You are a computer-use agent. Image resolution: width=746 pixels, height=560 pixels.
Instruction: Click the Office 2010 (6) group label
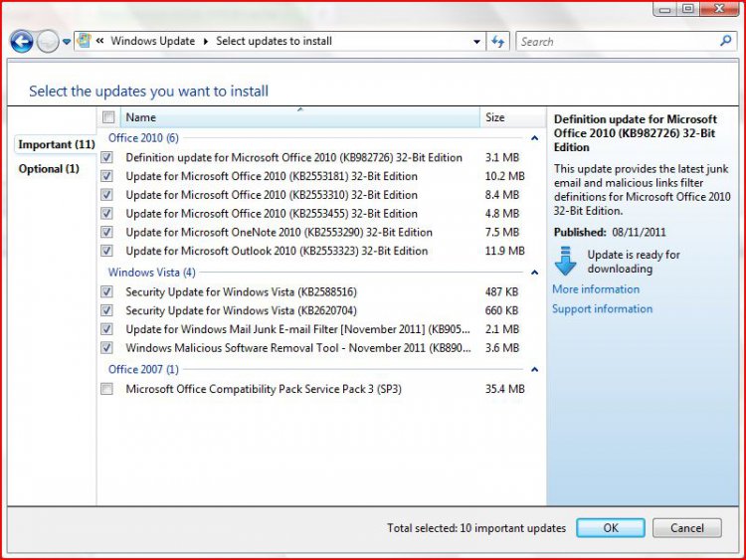[x=143, y=138]
